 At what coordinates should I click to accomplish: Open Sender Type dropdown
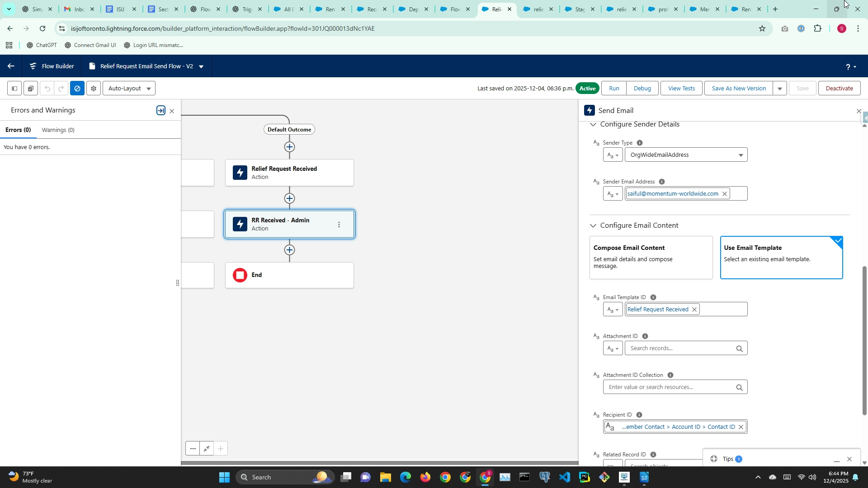(686, 155)
